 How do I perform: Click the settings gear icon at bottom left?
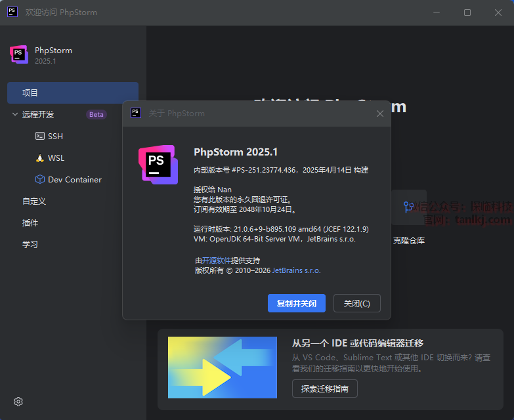(x=18, y=402)
